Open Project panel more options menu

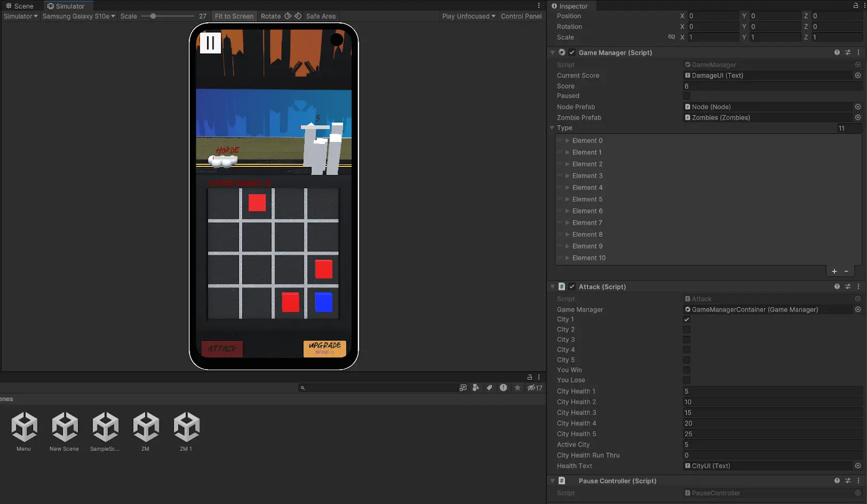[x=539, y=377]
